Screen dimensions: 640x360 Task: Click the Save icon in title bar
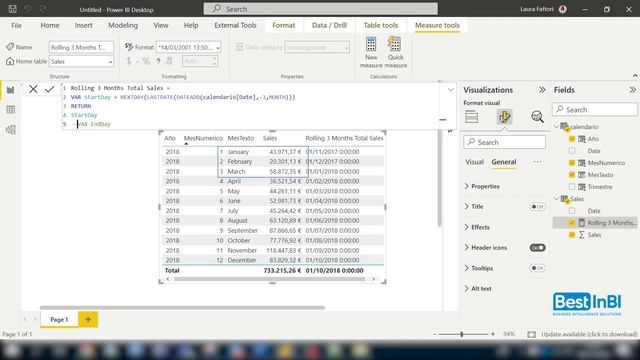coord(13,9)
